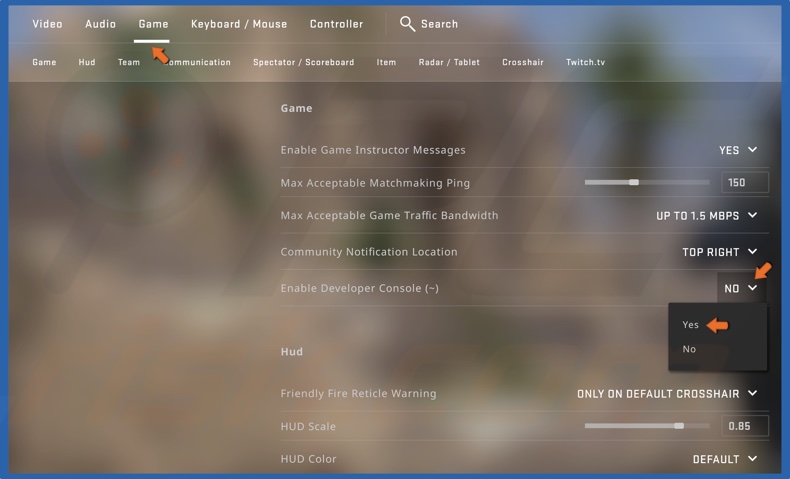This screenshot has height=479, width=790.
Task: Select the Game sub-category
Action: pos(44,62)
